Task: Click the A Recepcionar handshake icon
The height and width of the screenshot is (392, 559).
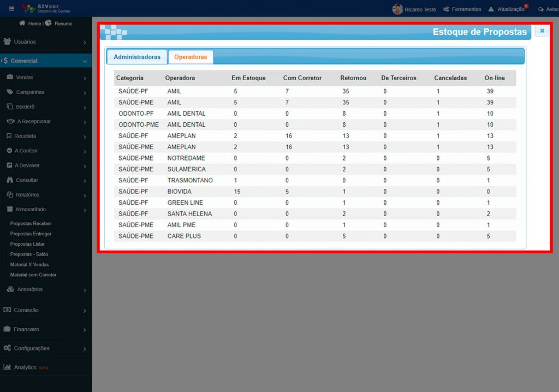Action: (10, 121)
